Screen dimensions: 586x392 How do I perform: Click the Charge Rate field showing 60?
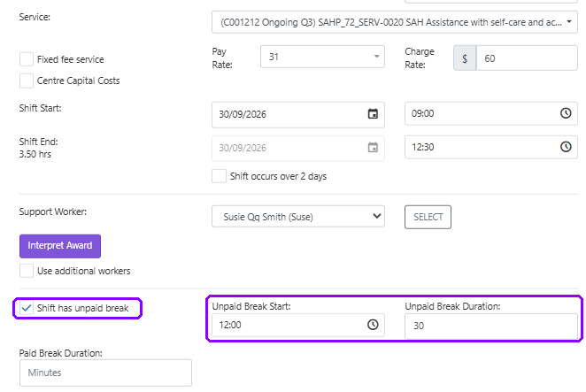click(527, 58)
